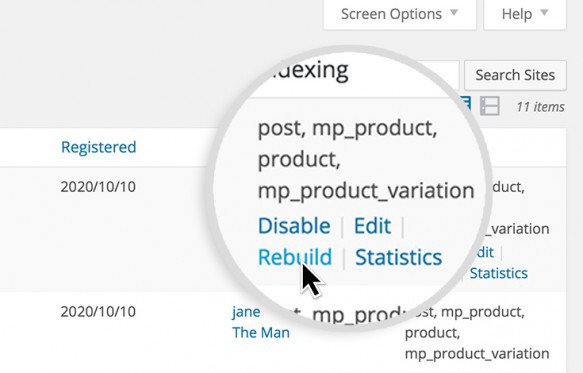Image resolution: width=583 pixels, height=373 pixels.
Task: Open The Man site link
Action: [261, 332]
